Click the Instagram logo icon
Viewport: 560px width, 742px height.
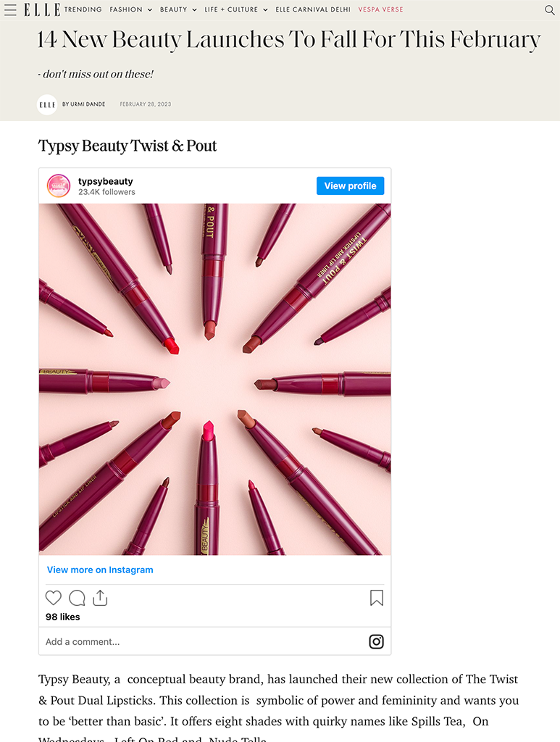click(x=377, y=641)
